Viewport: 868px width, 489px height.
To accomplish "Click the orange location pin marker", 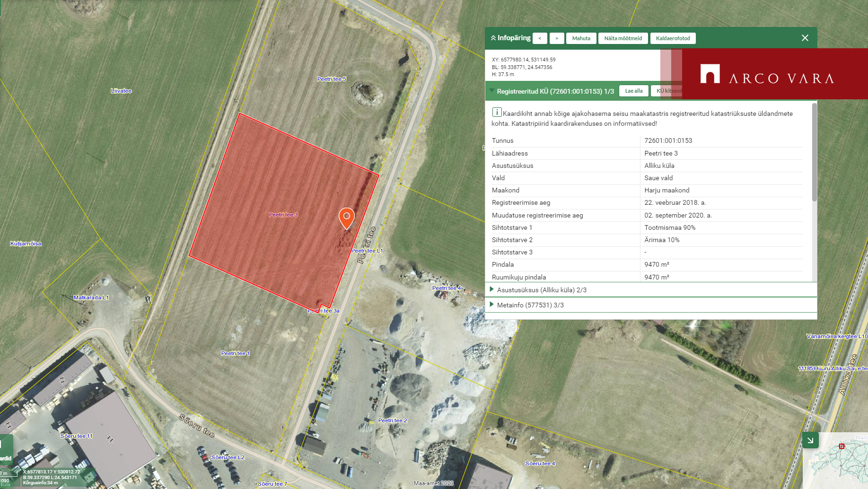I will [x=347, y=218].
